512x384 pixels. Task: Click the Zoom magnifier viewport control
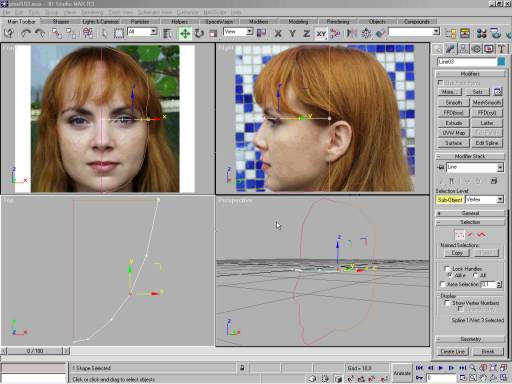tap(473, 368)
